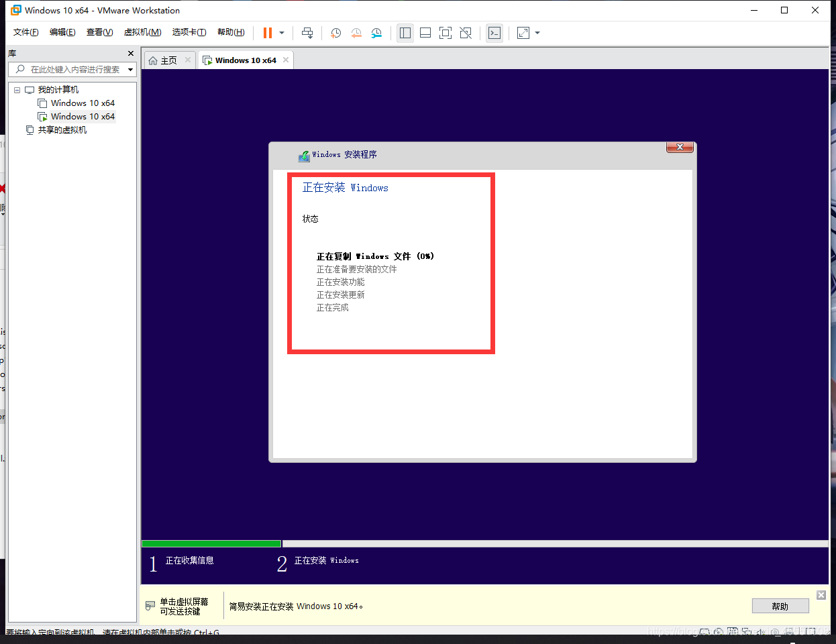Click the 正在准备要安装的文件 line

pos(357,269)
